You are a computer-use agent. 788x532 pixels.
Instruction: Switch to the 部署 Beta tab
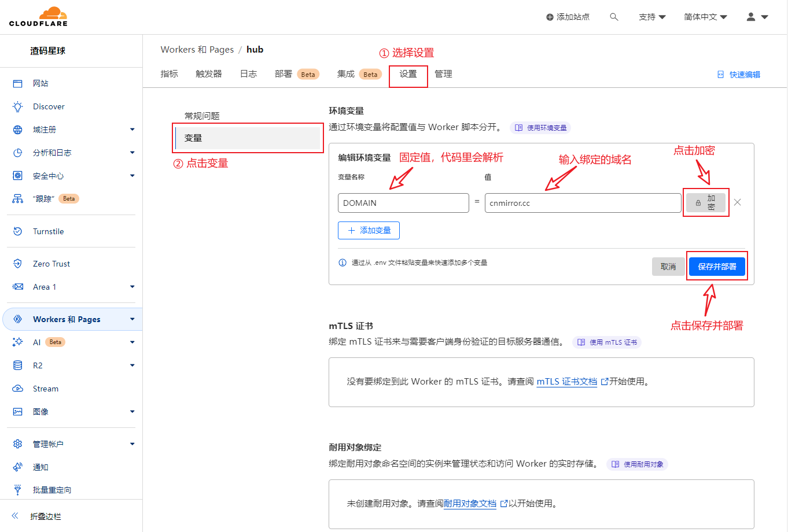click(x=297, y=74)
